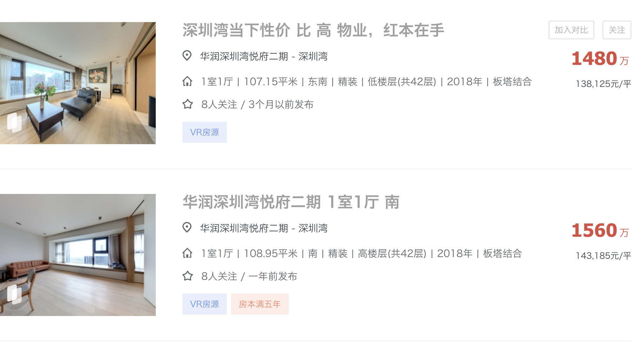Click the location pin icon in the 1480万 listing

(x=187, y=56)
